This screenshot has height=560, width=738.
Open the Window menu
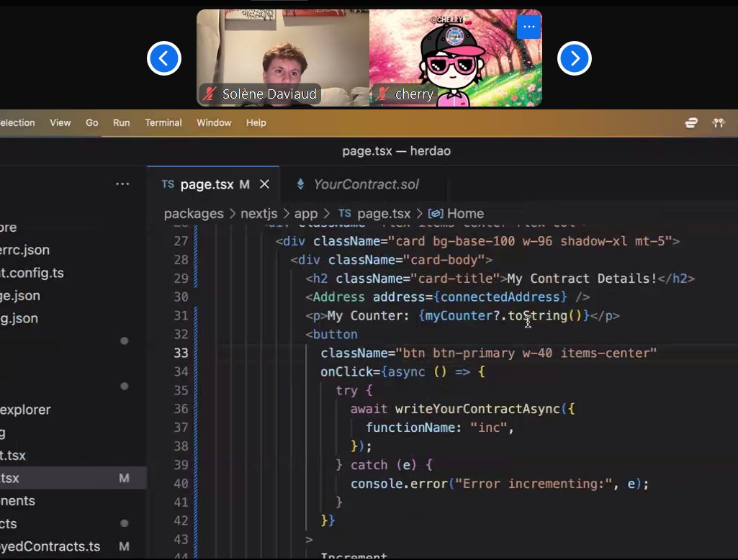214,123
